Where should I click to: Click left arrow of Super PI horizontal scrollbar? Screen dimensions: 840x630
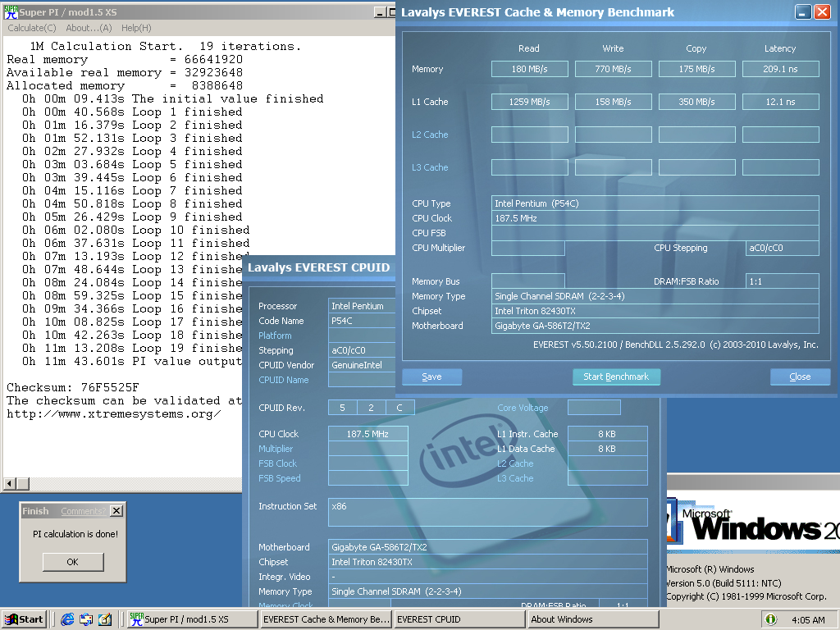point(9,484)
